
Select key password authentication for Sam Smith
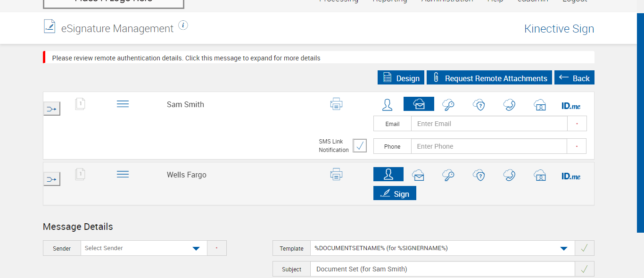[x=448, y=104]
